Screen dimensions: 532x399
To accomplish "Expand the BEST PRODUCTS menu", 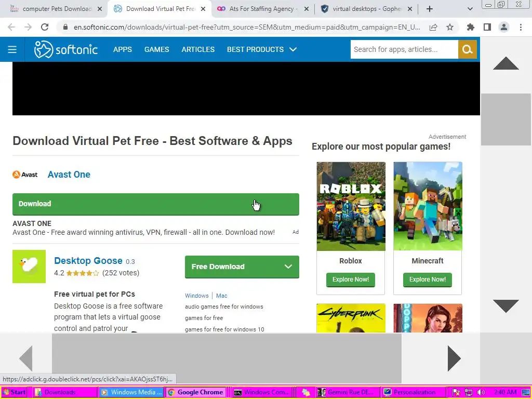I will 262,49.
